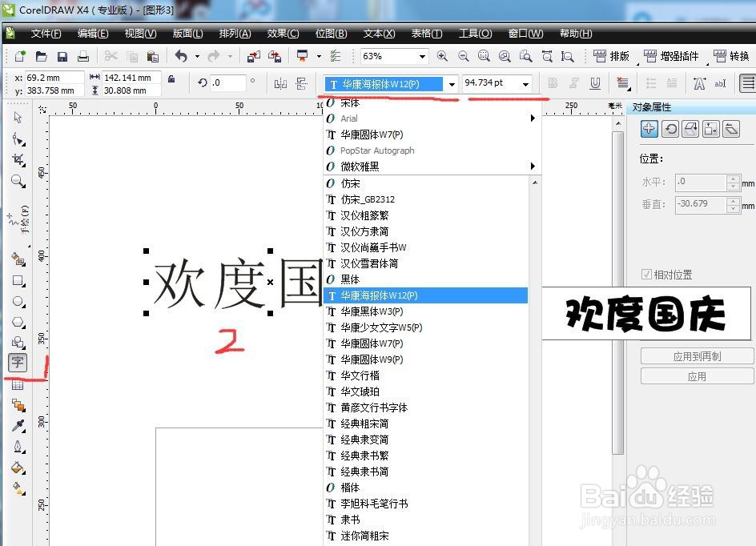Click the 水平 position input field
This screenshot has height=546, width=756.
pos(700,182)
